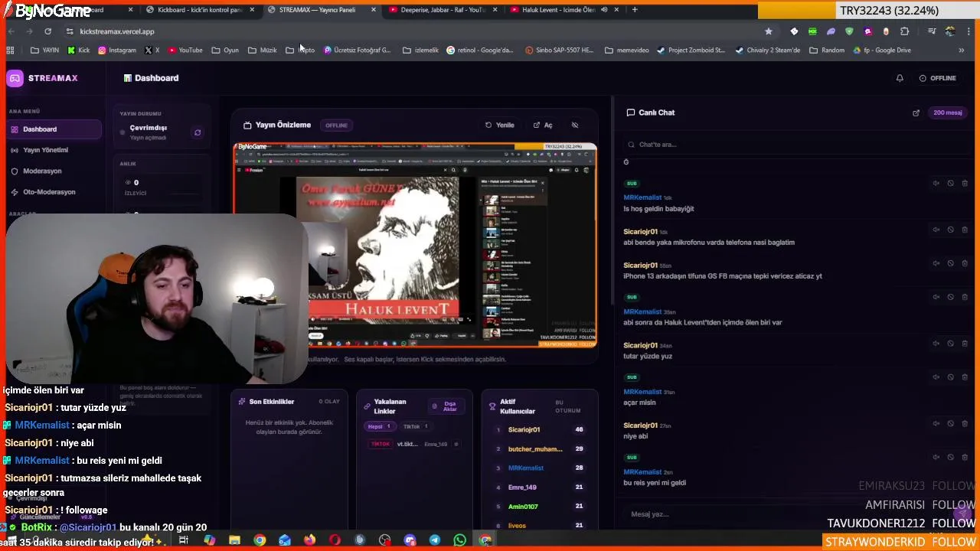Screen dimensions: 980x551
Task: Open the Random bookmarks folder
Action: [x=827, y=51]
